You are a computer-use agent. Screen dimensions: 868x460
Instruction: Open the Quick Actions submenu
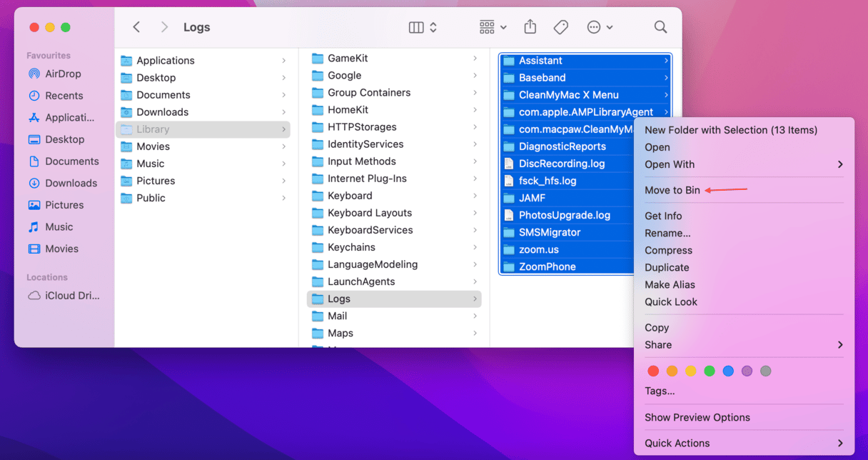coord(744,443)
